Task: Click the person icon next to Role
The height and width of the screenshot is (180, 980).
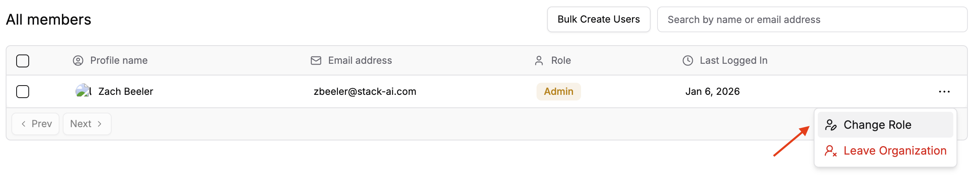Action: pos(539,61)
